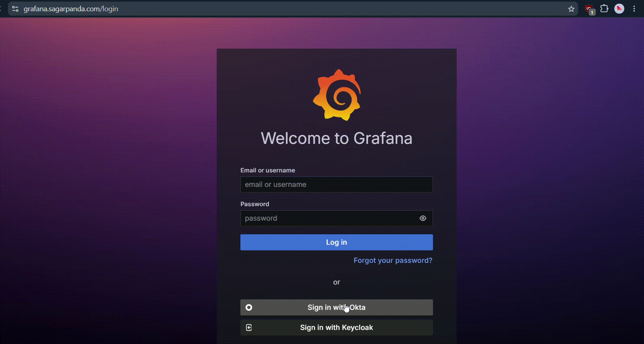
Task: Click the Grafana logo
Action: (x=337, y=95)
